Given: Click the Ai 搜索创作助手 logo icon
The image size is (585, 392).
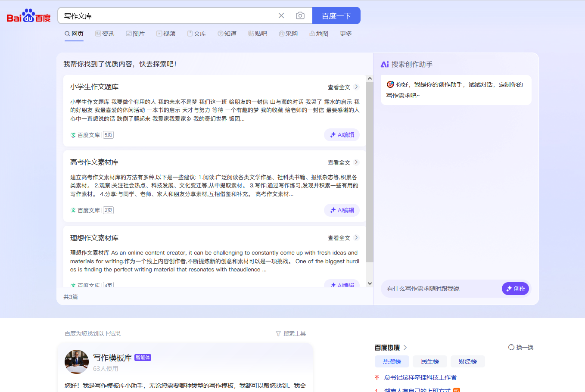Looking at the screenshot, I should [x=385, y=64].
